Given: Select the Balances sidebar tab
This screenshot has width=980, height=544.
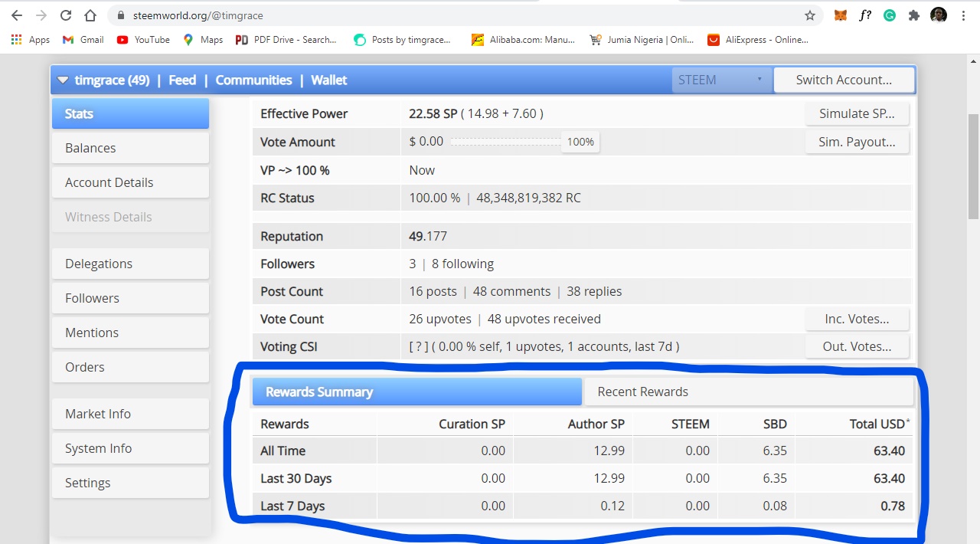Looking at the screenshot, I should click(130, 148).
